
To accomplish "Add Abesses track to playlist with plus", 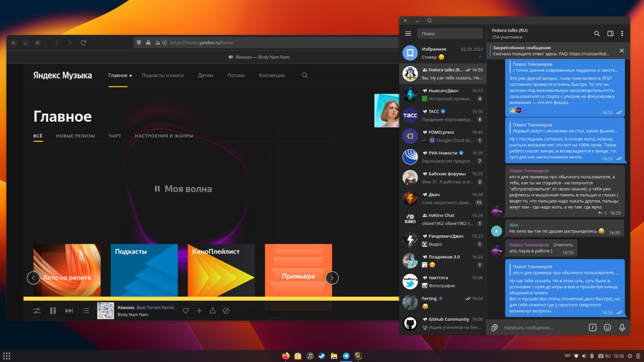I will click(x=199, y=311).
